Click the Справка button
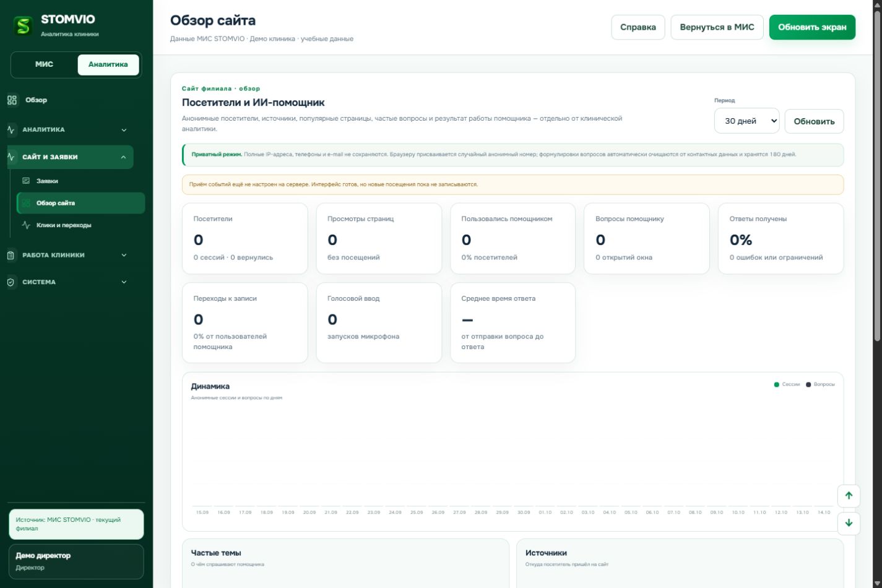 638,27
